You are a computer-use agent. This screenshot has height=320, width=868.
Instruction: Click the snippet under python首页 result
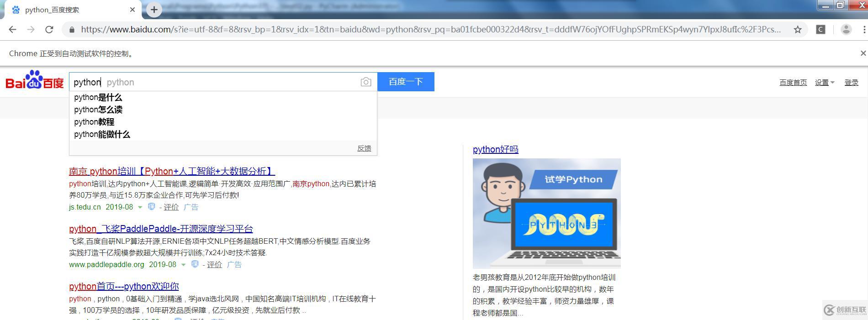coord(222,304)
